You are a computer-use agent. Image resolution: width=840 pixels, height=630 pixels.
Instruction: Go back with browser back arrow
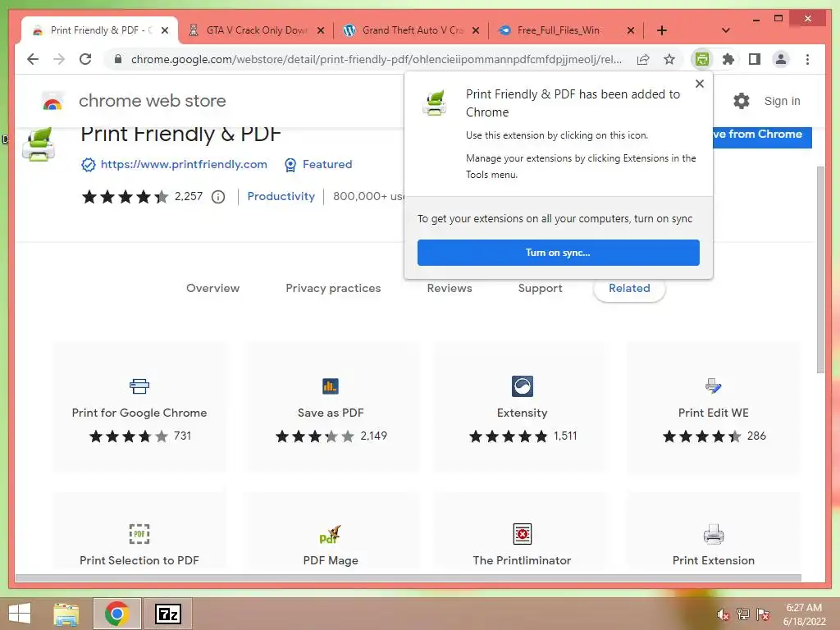tap(33, 59)
